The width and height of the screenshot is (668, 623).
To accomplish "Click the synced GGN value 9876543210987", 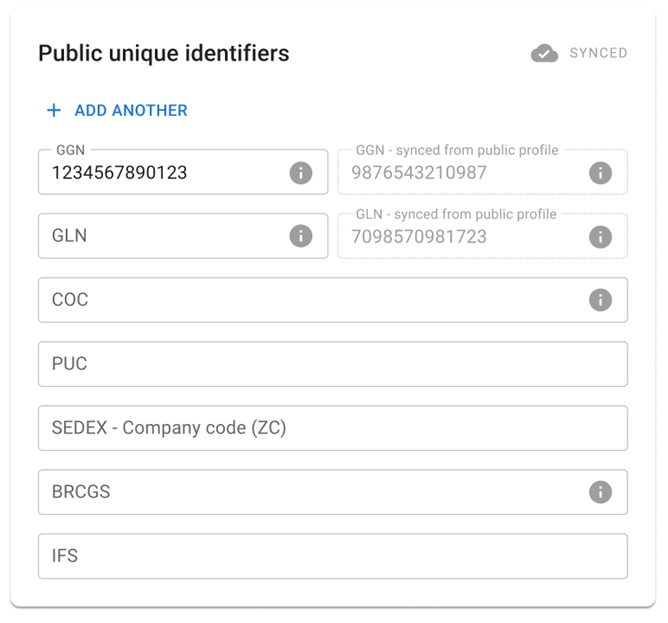I will coord(419,173).
